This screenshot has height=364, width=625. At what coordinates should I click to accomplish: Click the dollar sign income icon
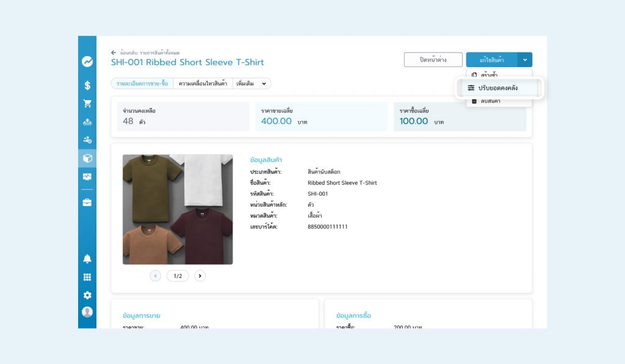pyautogui.click(x=87, y=85)
